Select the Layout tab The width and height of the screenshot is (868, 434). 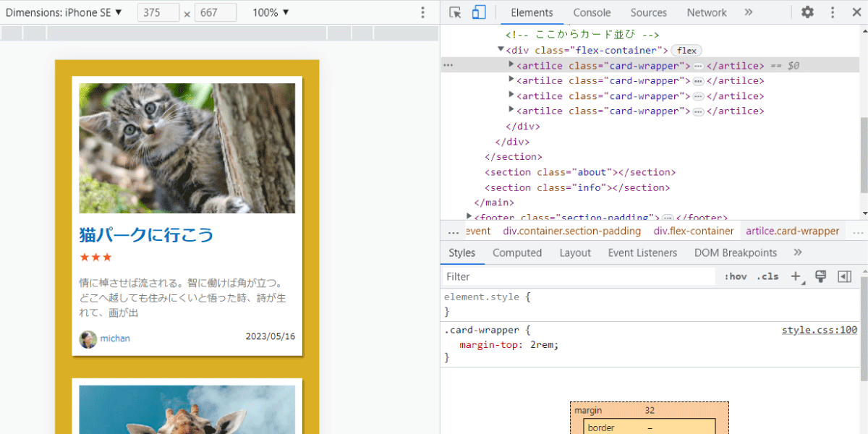(575, 252)
